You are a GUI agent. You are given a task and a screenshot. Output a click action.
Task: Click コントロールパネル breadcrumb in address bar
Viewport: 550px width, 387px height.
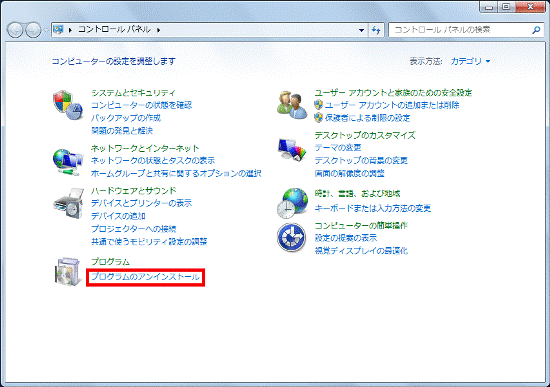(114, 29)
